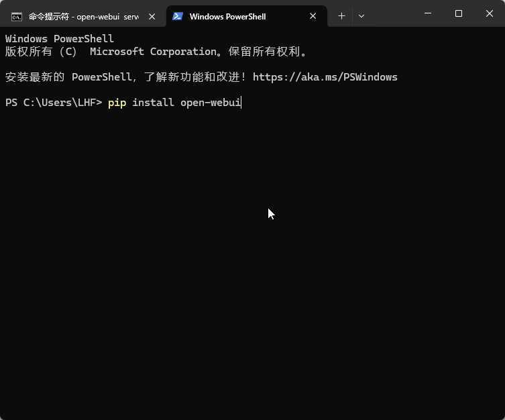The width and height of the screenshot is (505, 420).
Task: Expand the new tab profile dropdown
Action: click(361, 16)
